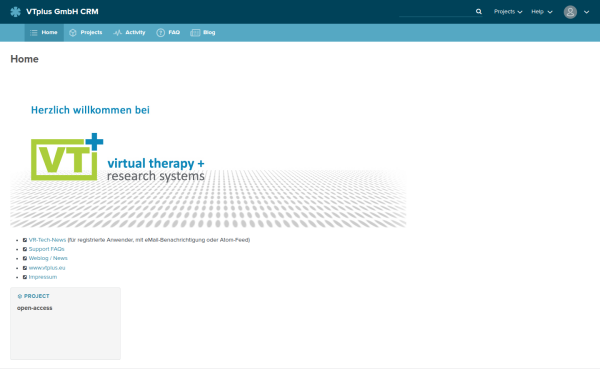
Task: Click external-link icon before Impressum
Action: click(25, 277)
